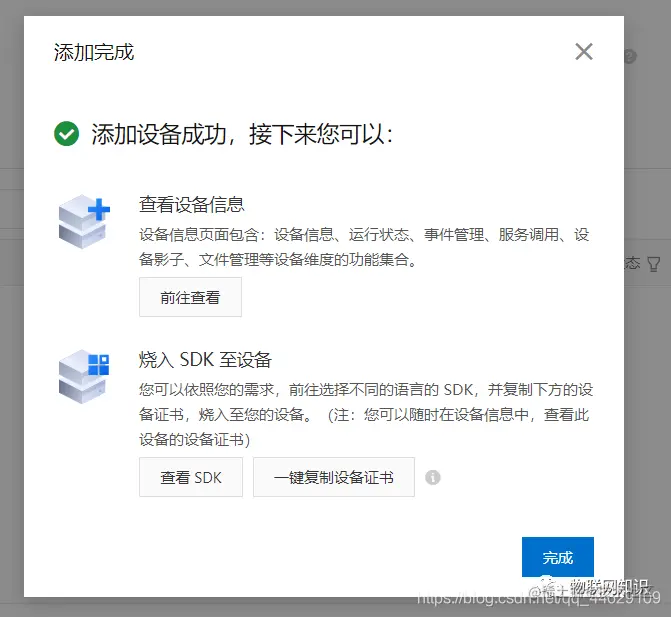671x617 pixels.
Task: Click the 烧入 SDK 至设备 server icon
Action: [x=84, y=377]
